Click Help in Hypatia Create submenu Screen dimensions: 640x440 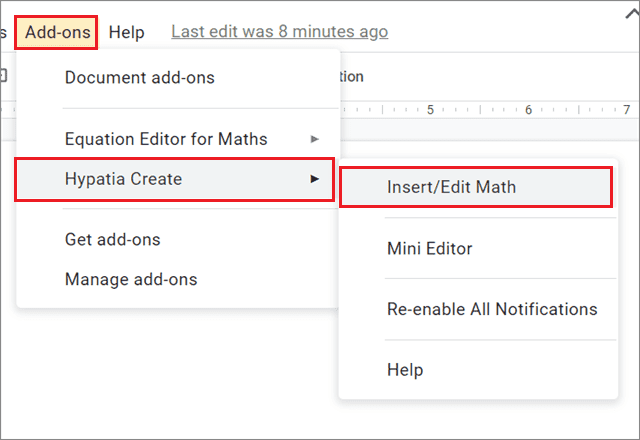tap(478, 370)
